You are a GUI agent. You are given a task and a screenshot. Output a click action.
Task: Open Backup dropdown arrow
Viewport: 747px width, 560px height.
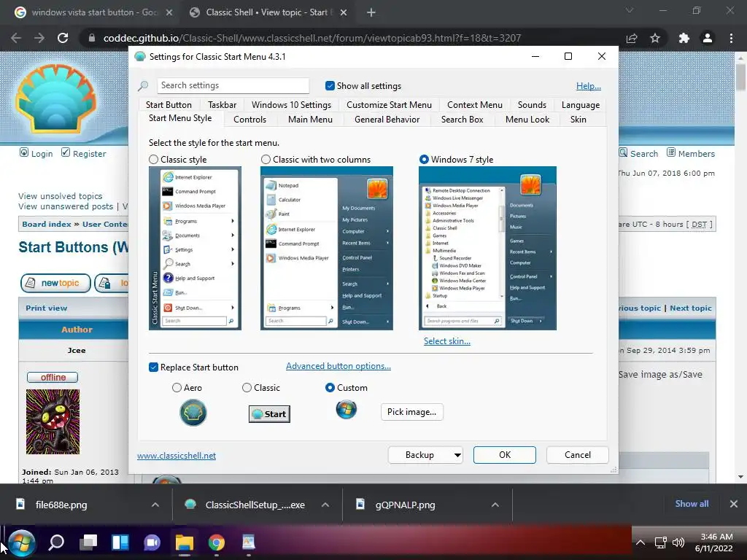(457, 455)
